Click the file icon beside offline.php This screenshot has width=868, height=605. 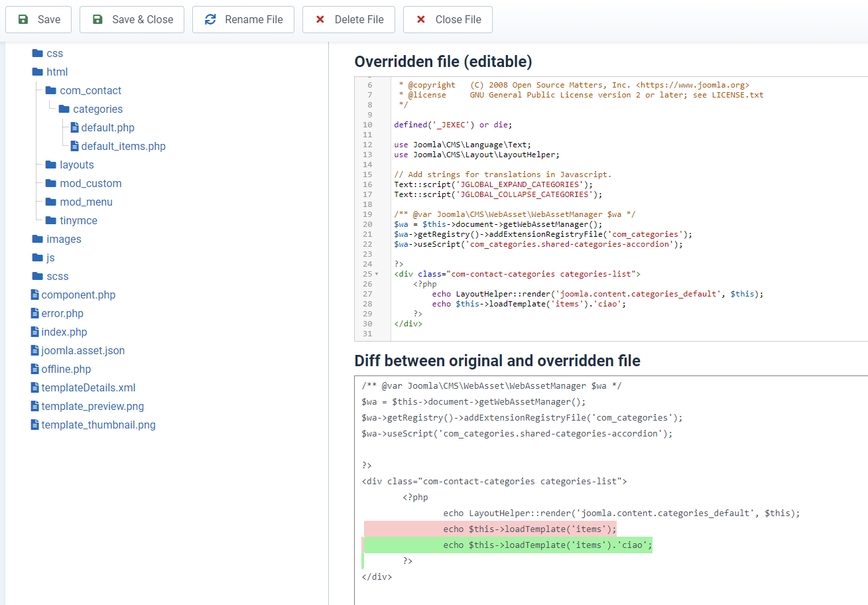(x=34, y=369)
